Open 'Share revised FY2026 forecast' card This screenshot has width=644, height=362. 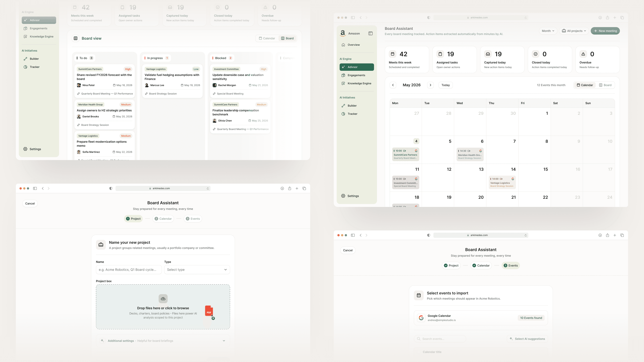point(105,81)
